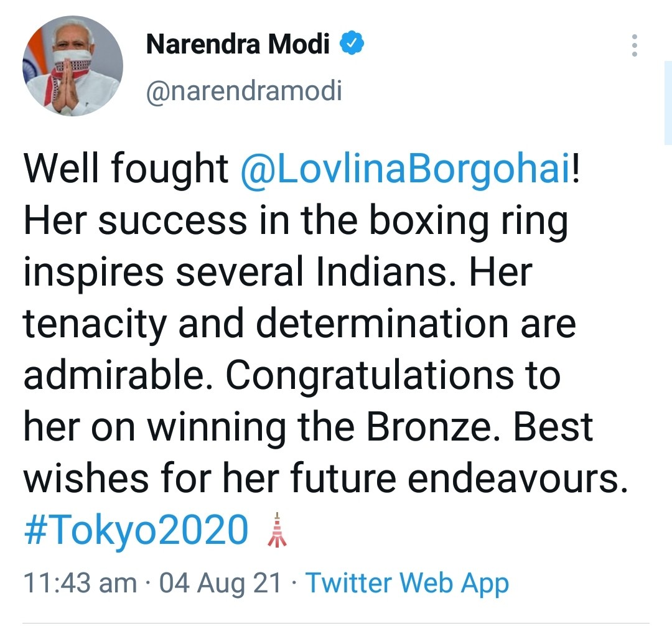The height and width of the screenshot is (626, 672).
Task: Click the 11:43 am timestamp
Action: (80, 583)
